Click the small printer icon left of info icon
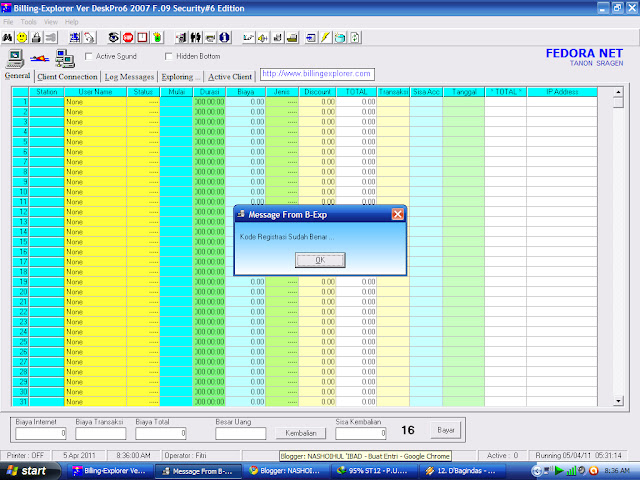This screenshot has width=640, height=480. point(210,38)
